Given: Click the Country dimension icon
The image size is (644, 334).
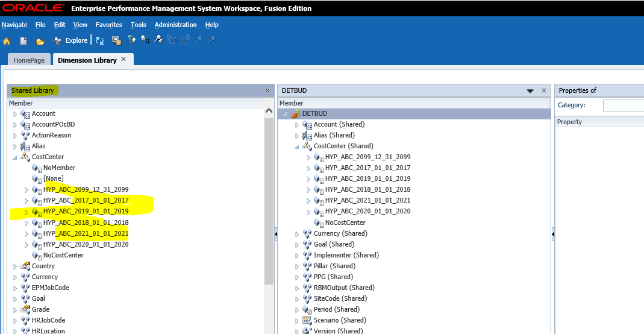Looking at the screenshot, I should [x=25, y=266].
